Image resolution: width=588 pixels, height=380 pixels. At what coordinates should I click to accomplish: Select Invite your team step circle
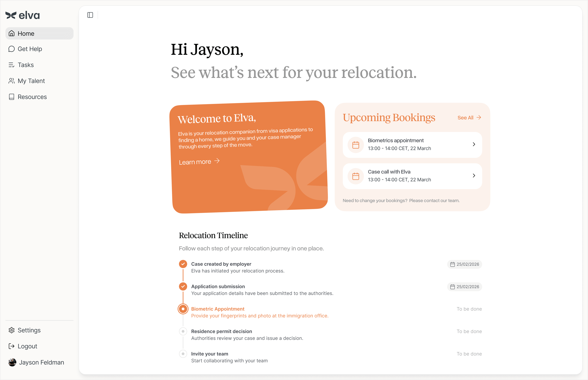click(x=183, y=354)
